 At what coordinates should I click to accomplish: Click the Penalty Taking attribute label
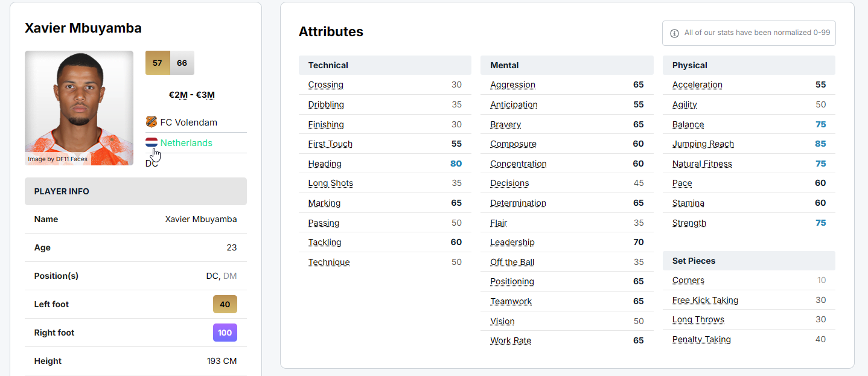[701, 339]
